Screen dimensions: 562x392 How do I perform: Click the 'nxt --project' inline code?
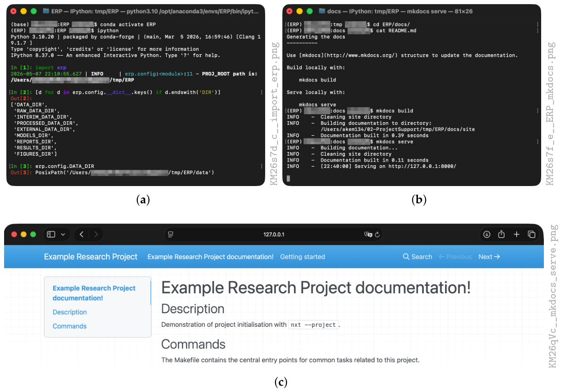point(314,325)
